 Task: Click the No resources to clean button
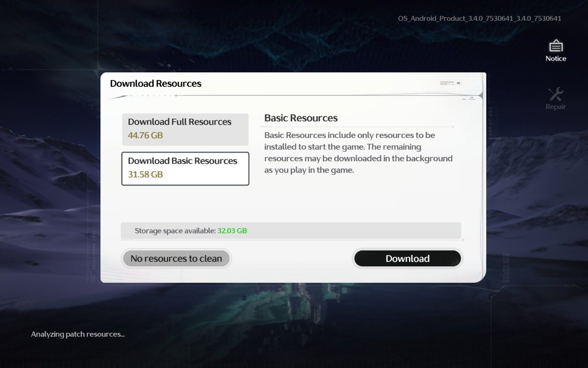point(176,259)
